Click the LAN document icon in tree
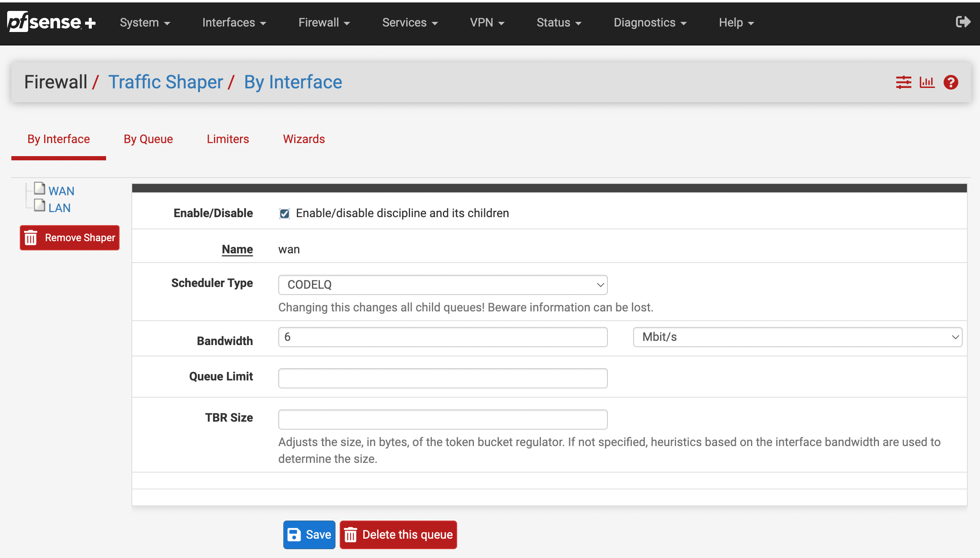 (40, 205)
